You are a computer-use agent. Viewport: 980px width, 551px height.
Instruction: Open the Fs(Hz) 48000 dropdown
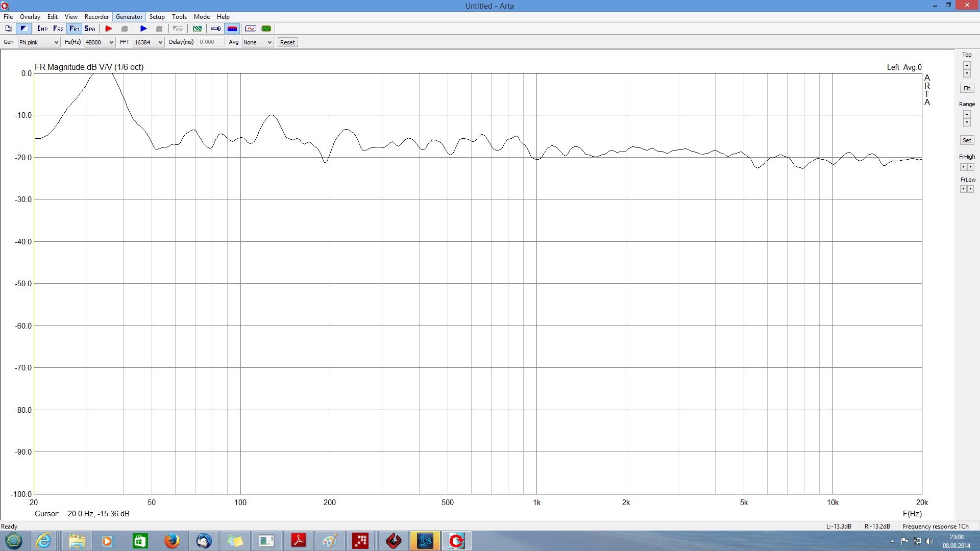(100, 42)
